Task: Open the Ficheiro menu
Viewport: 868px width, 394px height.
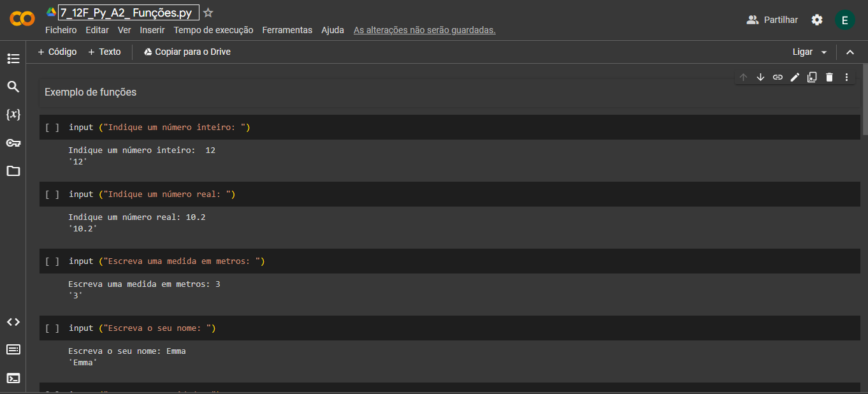Action: pos(61,30)
